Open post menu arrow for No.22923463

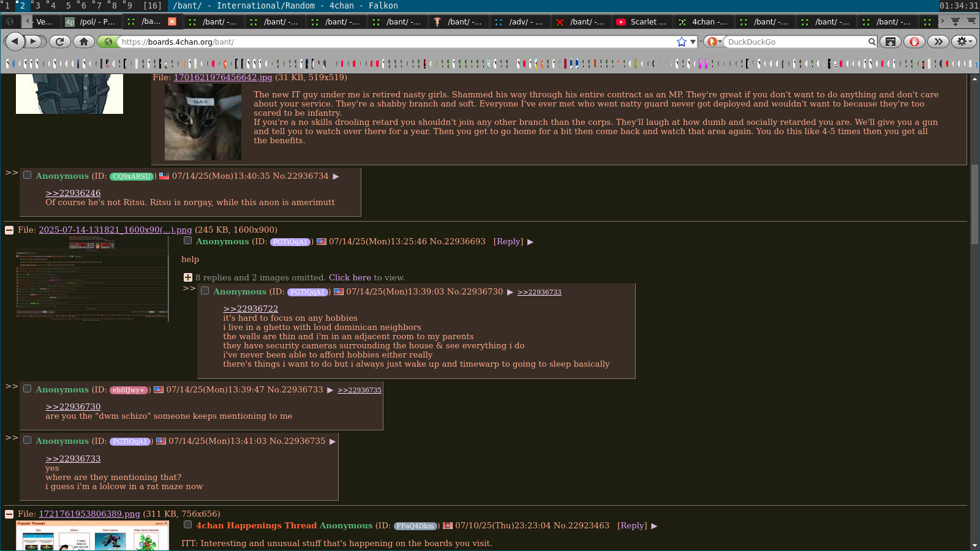coord(654,526)
